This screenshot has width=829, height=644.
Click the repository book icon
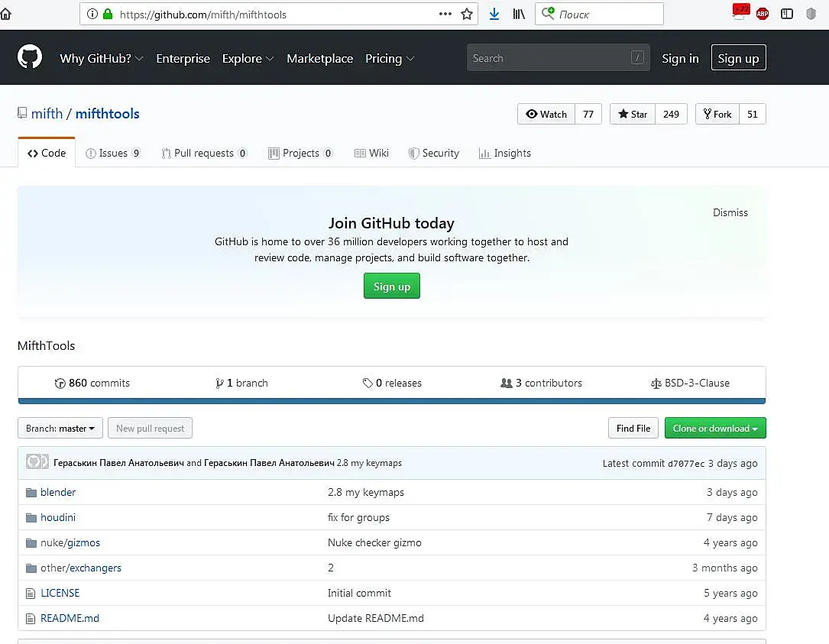tap(22, 113)
